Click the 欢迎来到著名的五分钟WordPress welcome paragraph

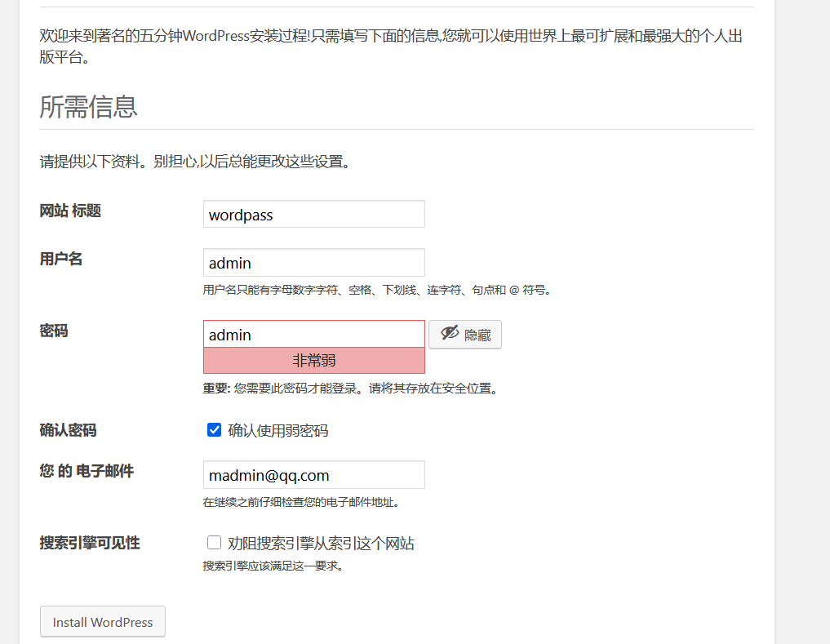click(391, 46)
